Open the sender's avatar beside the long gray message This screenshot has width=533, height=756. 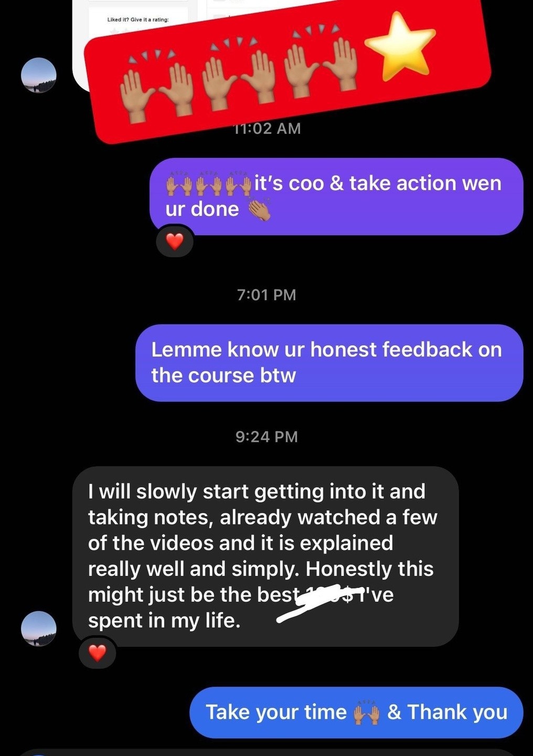38,628
